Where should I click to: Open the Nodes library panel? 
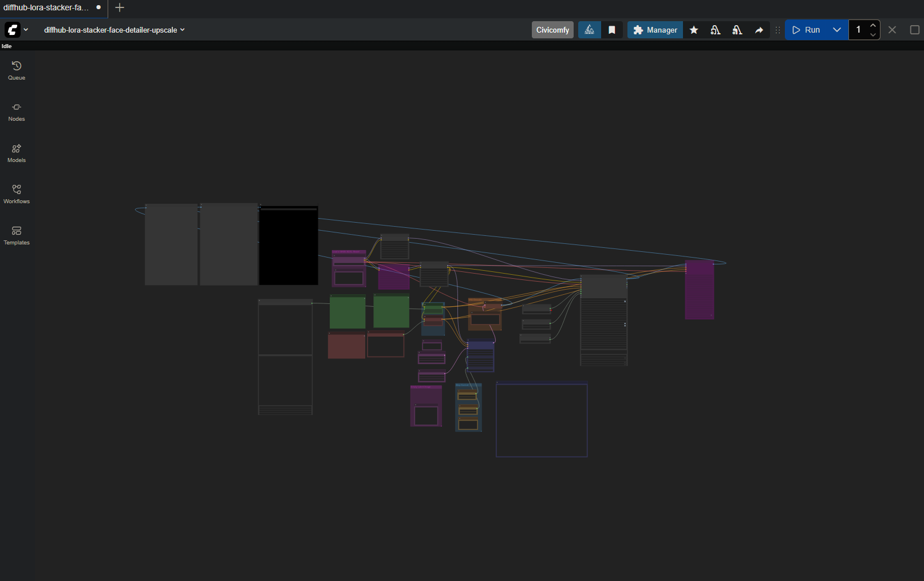tap(16, 110)
